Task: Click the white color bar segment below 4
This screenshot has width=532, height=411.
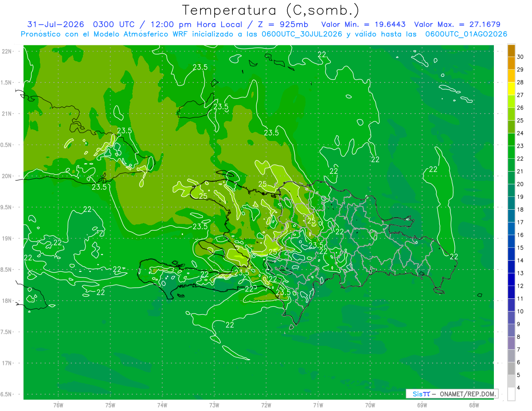Action: (511, 394)
